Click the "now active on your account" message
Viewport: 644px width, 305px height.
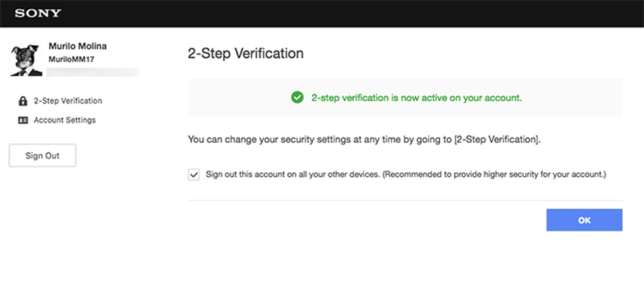coord(416,98)
